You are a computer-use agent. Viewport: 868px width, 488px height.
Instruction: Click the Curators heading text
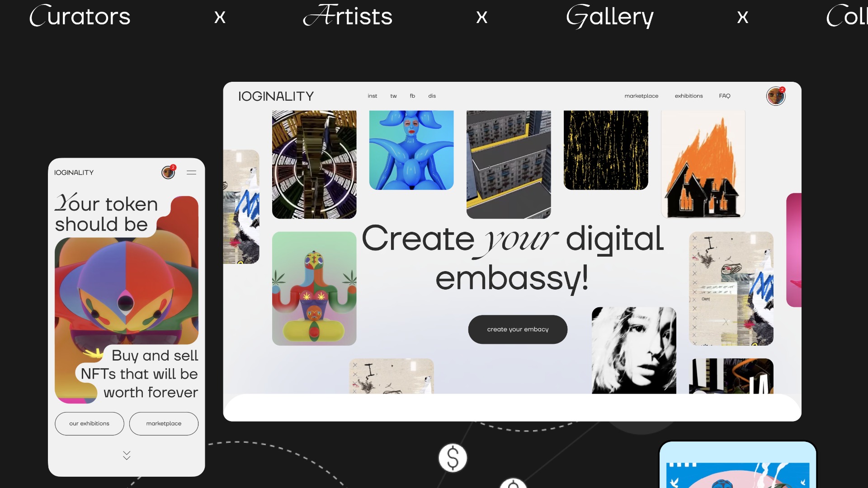(80, 16)
